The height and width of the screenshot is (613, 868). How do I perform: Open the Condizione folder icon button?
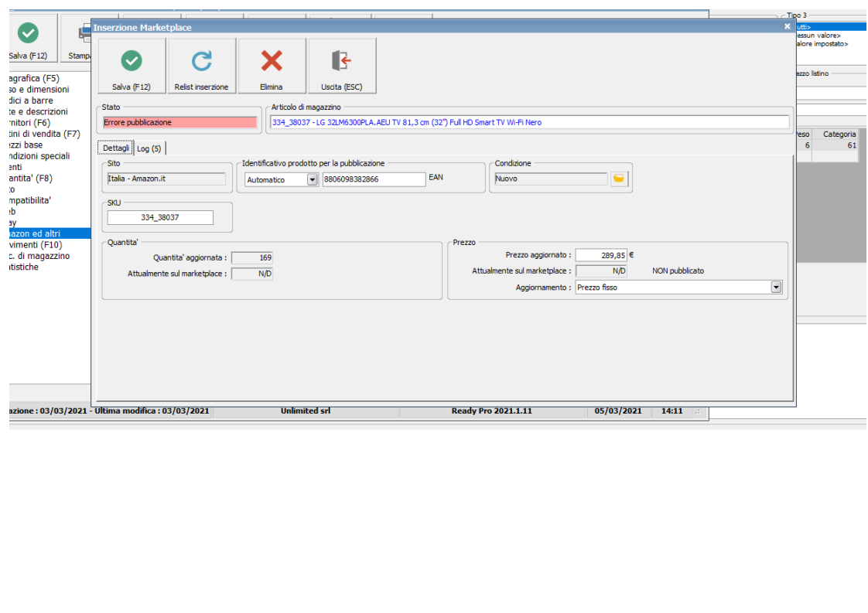[x=619, y=179]
